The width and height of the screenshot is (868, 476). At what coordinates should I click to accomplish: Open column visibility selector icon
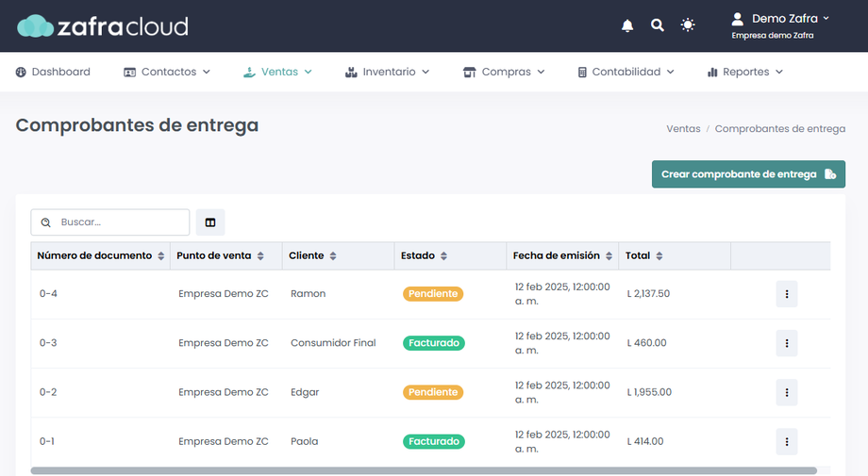coord(210,222)
